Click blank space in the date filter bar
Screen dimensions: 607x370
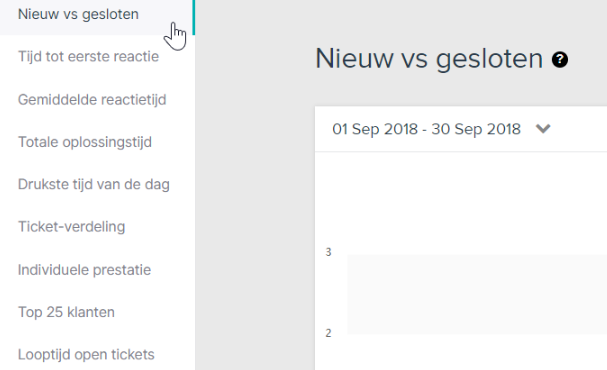click(x=579, y=129)
